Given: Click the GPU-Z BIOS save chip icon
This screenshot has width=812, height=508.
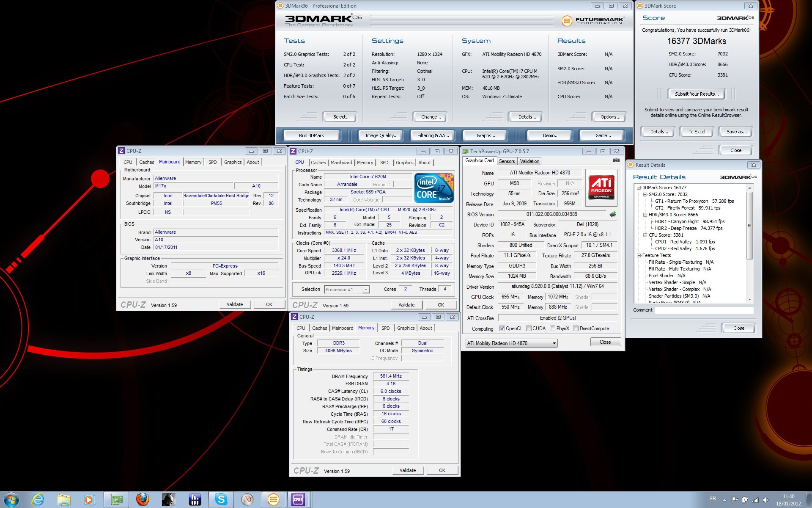Looking at the screenshot, I should coord(612,214).
